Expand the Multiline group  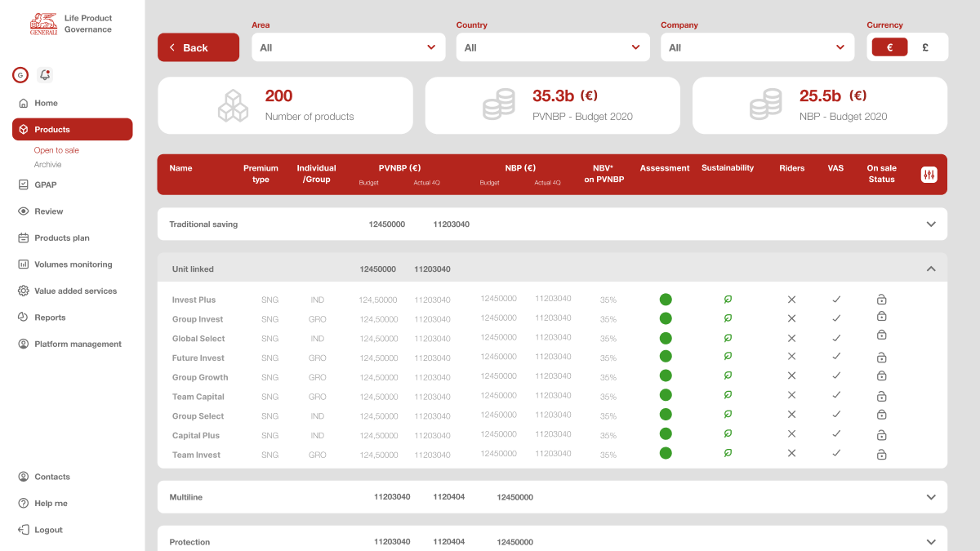coord(931,497)
